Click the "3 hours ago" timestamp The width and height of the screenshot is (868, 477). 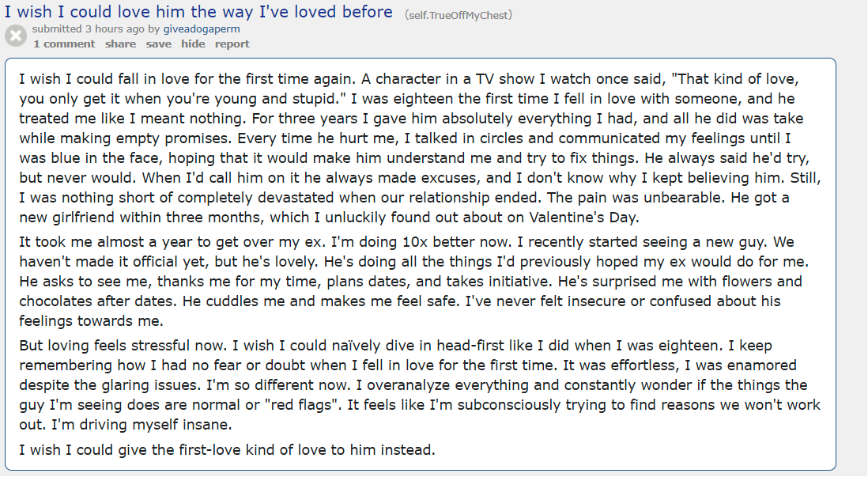115,29
